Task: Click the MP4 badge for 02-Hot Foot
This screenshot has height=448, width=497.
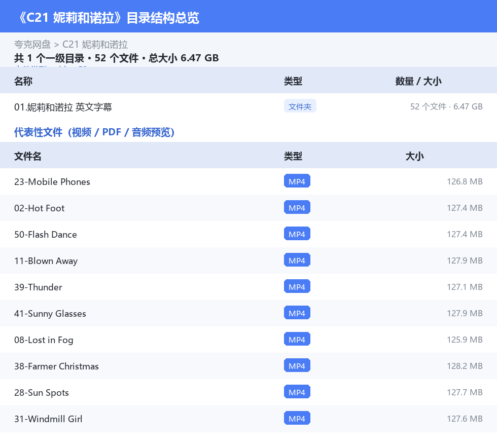Action: 297,207
